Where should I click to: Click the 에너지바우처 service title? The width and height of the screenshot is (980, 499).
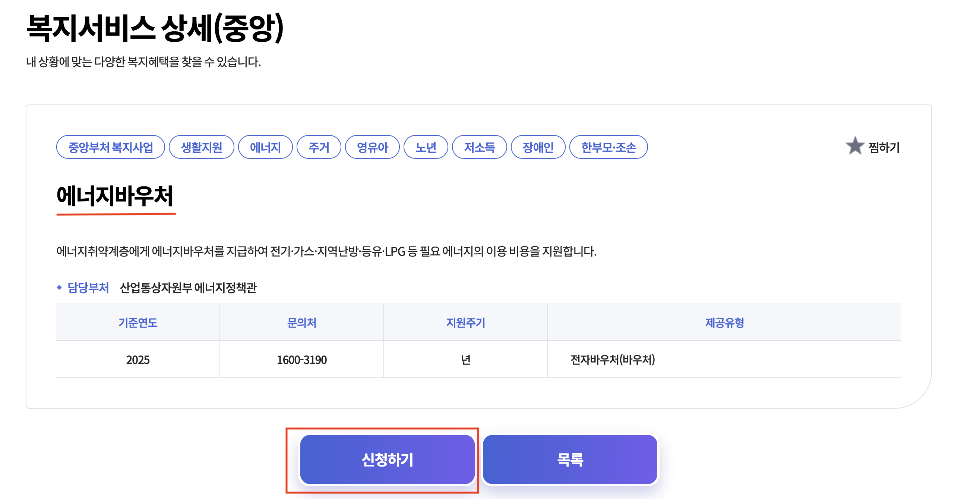[x=115, y=196]
